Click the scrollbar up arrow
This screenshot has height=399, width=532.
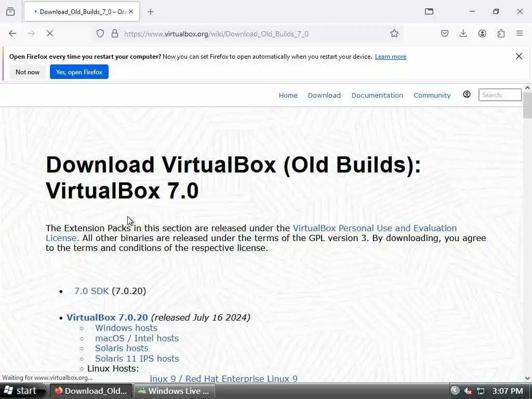coord(527,88)
